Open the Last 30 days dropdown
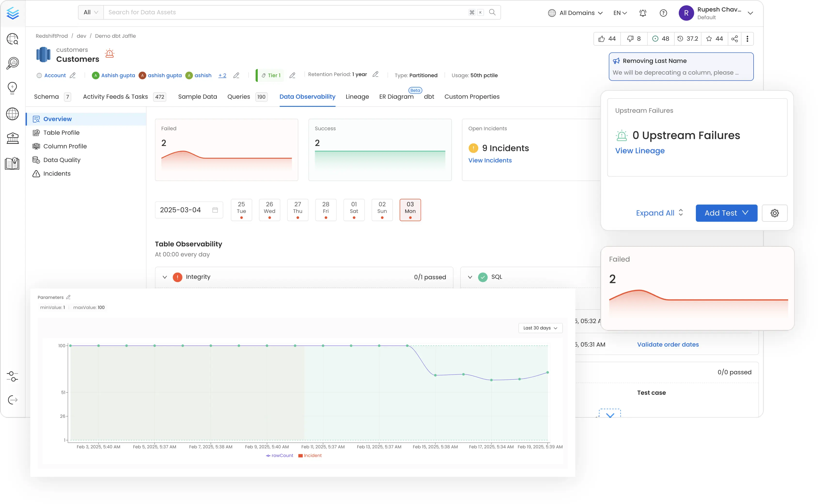 [540, 328]
